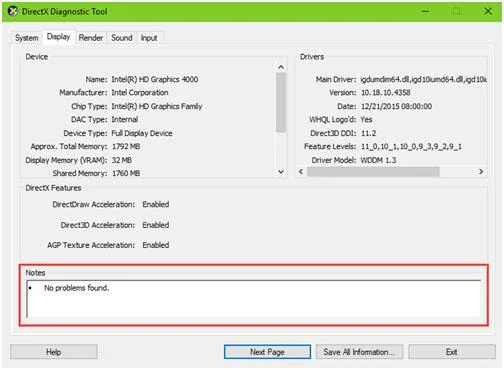Select AGP Texture Acceleration 'Enabled' value
Screen dimensions: 504x370
[x=156, y=245]
